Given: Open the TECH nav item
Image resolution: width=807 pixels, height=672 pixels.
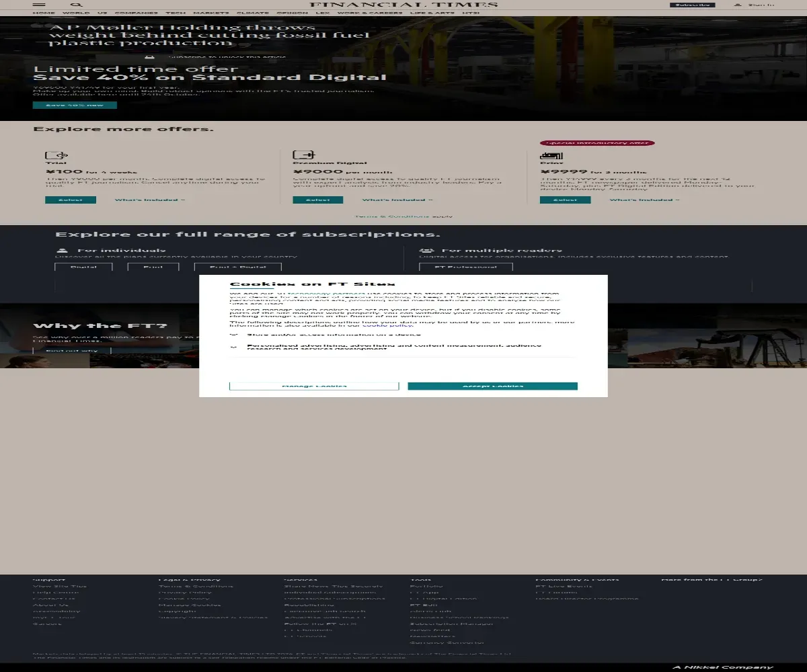Looking at the screenshot, I should (176, 13).
